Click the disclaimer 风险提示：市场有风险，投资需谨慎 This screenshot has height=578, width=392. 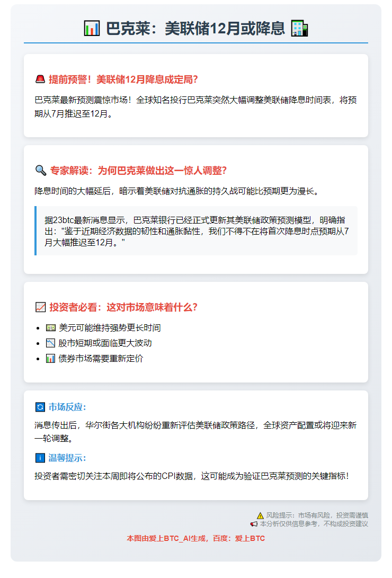tap(317, 515)
